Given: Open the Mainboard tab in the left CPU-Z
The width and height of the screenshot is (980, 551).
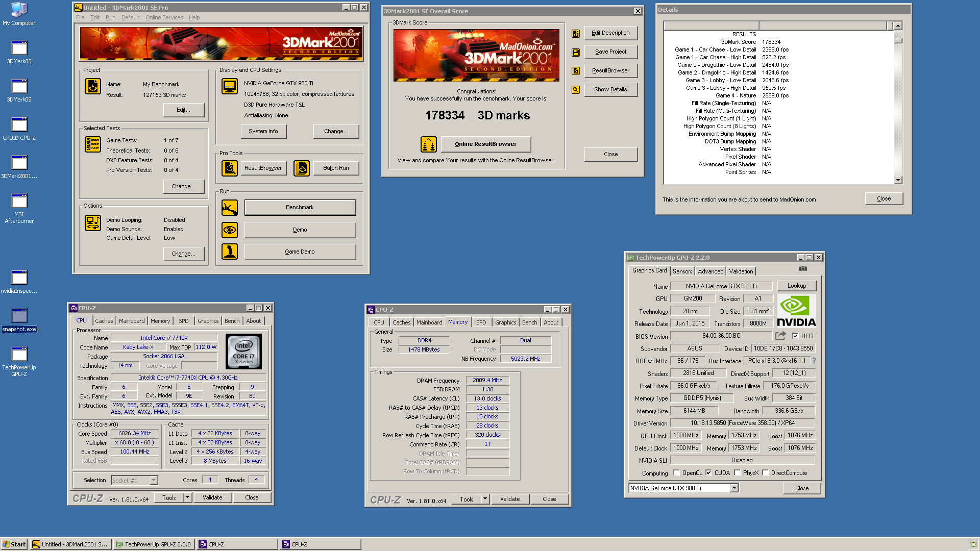Looking at the screenshot, I should (132, 321).
